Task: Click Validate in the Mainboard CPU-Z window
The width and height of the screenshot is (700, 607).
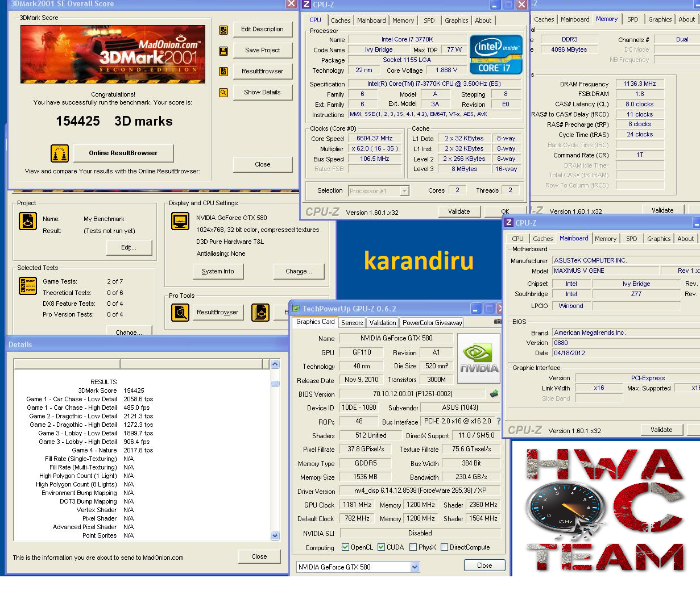Action: click(661, 430)
